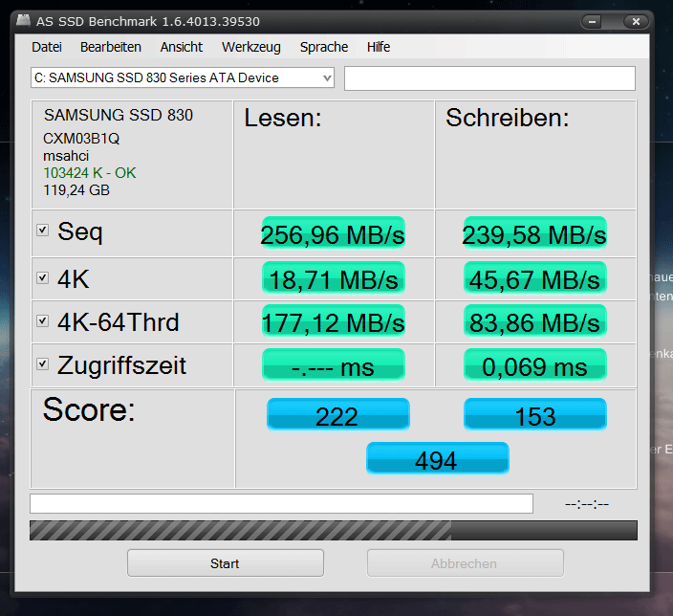
Task: Click the Start button
Action: coord(226,563)
